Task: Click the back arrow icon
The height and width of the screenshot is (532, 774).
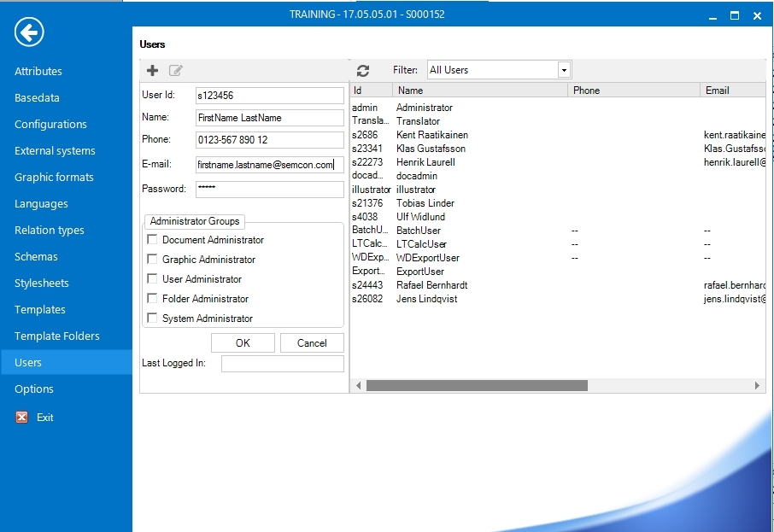Action: click(x=29, y=33)
